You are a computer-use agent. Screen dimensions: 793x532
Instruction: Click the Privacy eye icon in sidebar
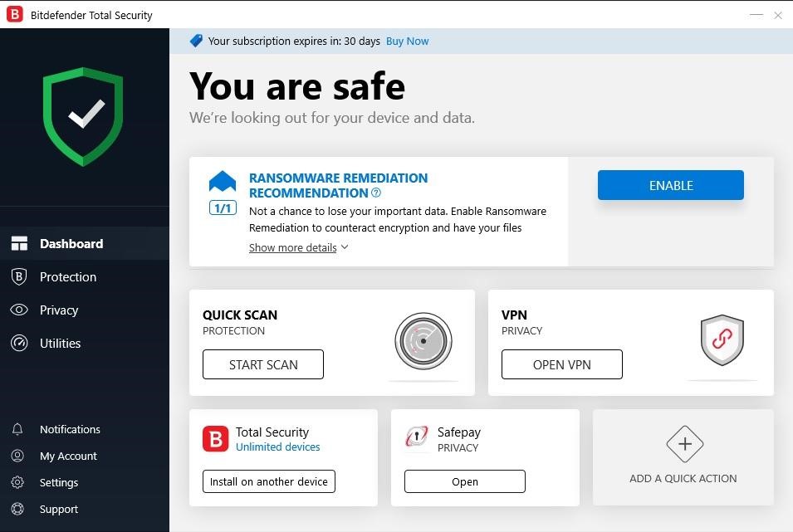[x=19, y=310]
